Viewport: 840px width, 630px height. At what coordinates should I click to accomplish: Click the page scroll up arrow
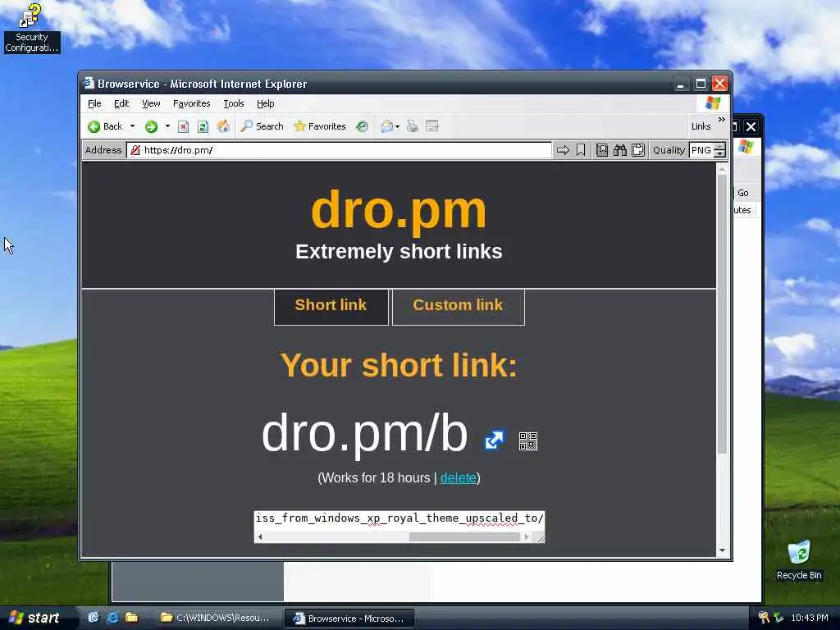point(722,169)
